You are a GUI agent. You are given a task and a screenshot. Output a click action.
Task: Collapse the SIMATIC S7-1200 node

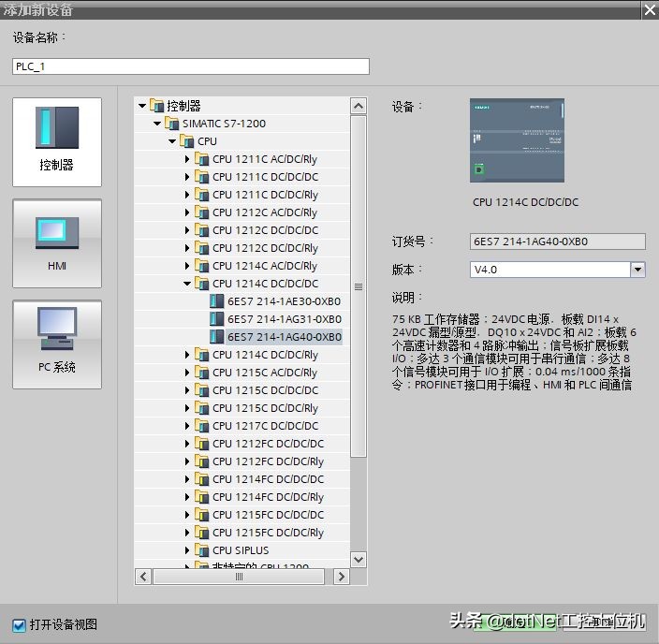point(157,124)
